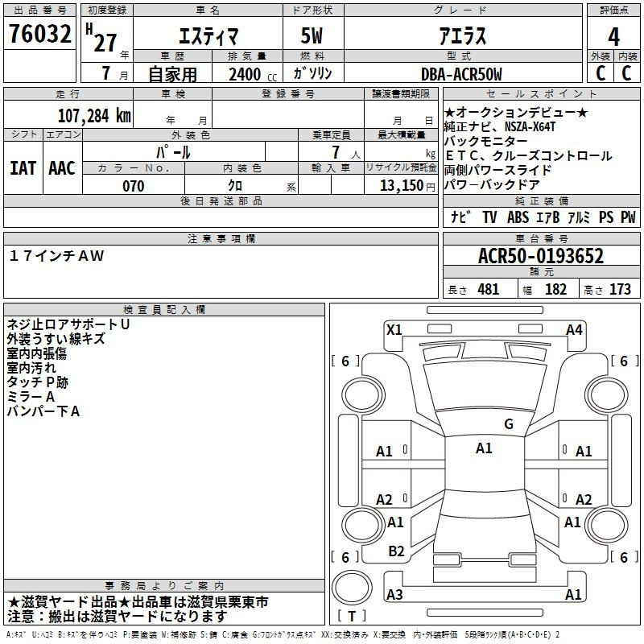
Task: Select the mileage "107,284 km"
Action: coord(94,116)
